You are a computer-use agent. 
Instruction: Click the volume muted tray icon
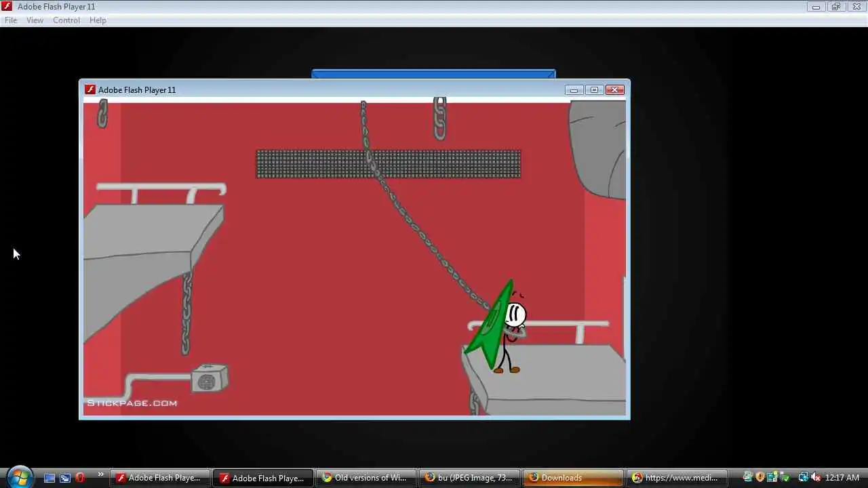816,478
